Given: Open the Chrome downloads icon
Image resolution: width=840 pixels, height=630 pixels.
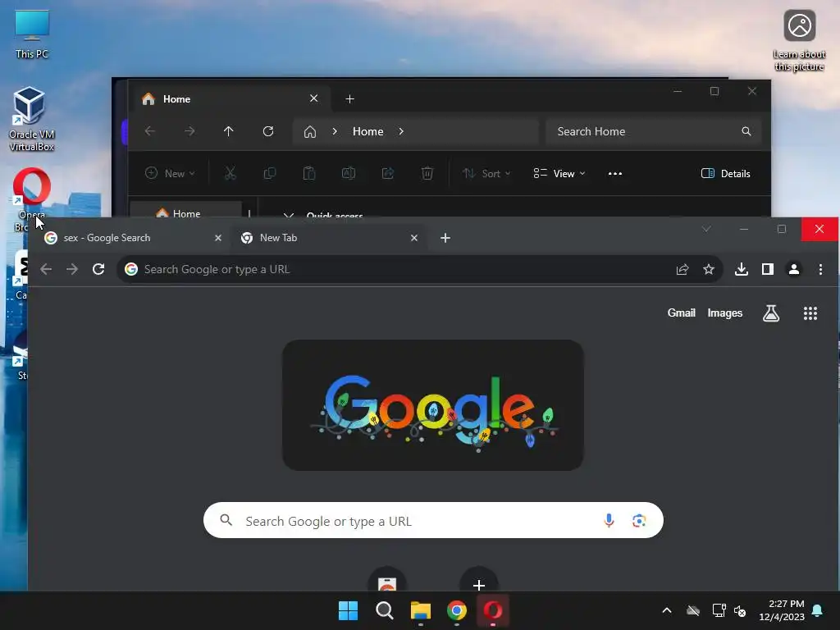Looking at the screenshot, I should point(742,269).
